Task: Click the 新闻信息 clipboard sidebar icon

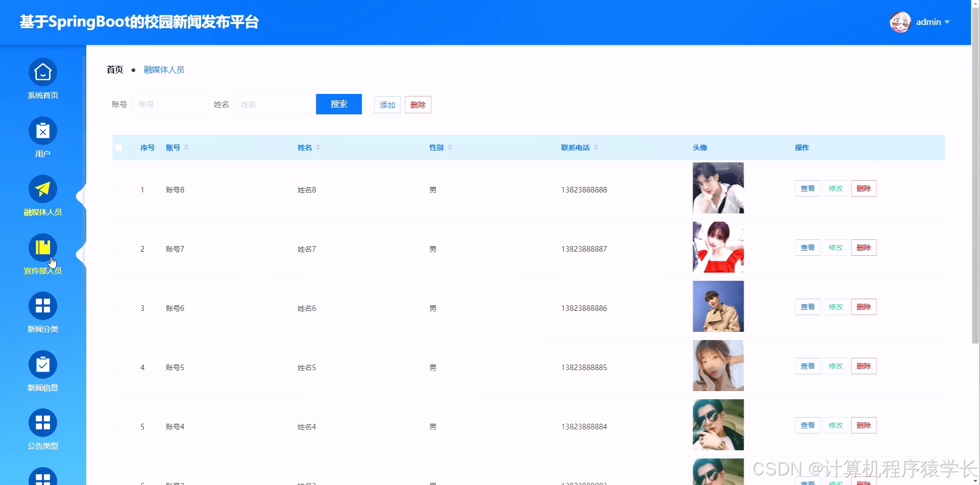Action: [x=42, y=365]
